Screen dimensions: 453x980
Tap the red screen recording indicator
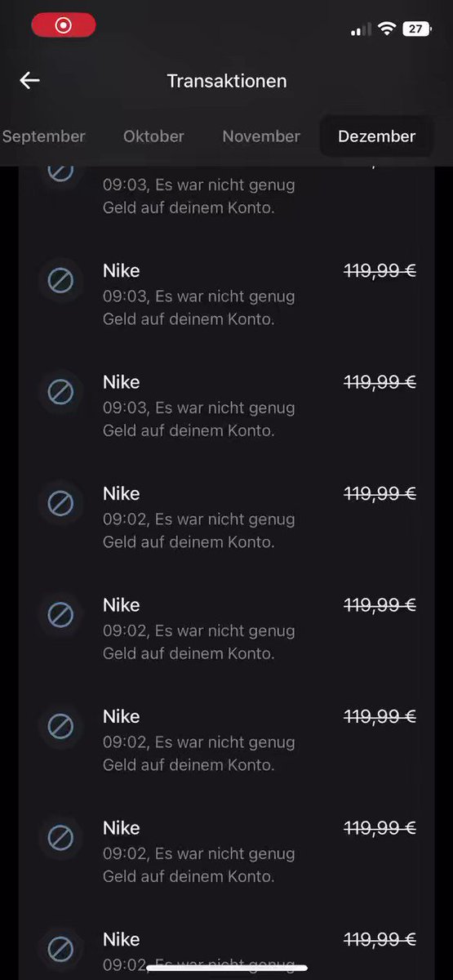[64, 25]
